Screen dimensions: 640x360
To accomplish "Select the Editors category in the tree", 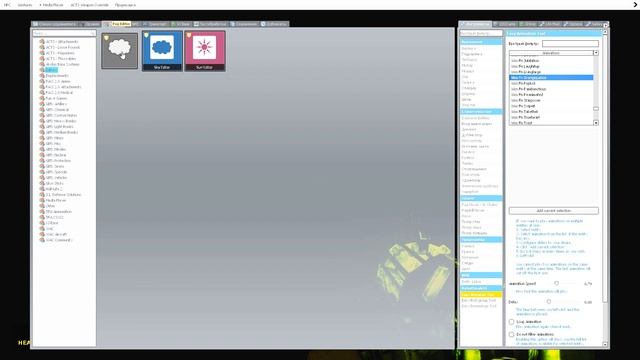I will click(x=51, y=70).
